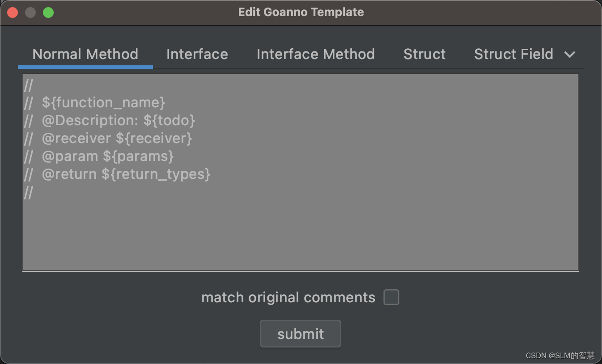The image size is (602, 364).
Task: Enable the match original comments checkbox
Action: 391,297
